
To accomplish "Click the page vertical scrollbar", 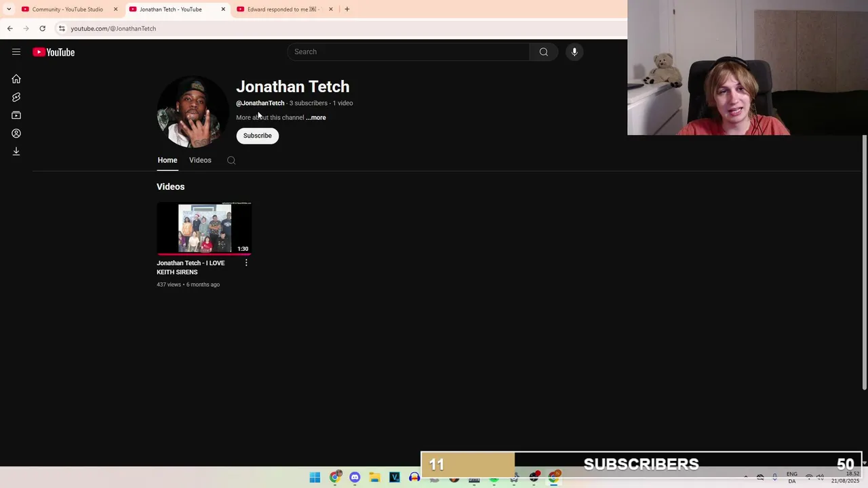I will (x=864, y=263).
